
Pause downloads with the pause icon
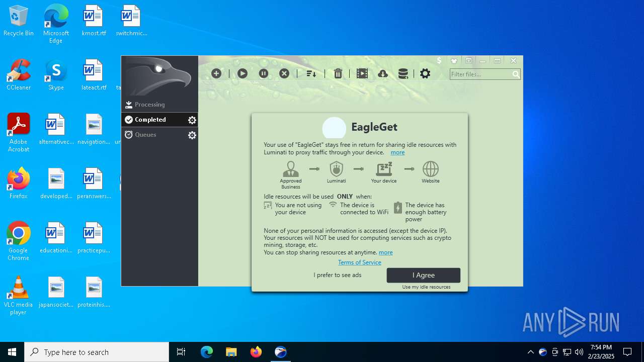coord(264,73)
